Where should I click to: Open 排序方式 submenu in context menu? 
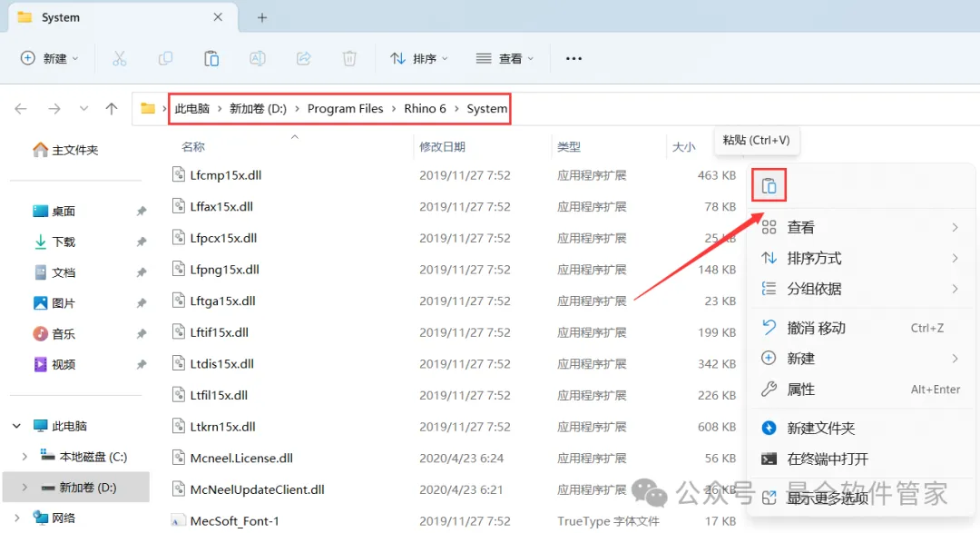(860, 259)
